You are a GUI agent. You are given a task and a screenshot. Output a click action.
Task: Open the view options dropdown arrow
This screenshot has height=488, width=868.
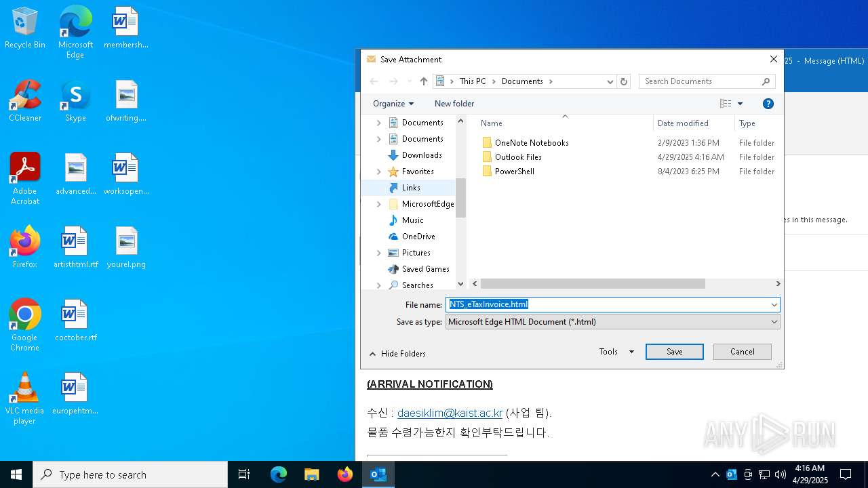[x=740, y=104]
